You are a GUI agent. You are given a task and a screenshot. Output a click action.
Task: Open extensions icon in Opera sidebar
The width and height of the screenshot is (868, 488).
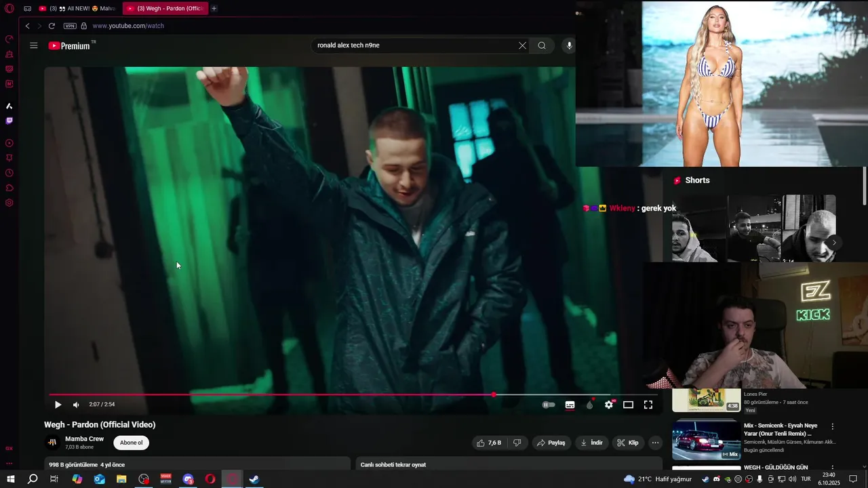click(9, 188)
